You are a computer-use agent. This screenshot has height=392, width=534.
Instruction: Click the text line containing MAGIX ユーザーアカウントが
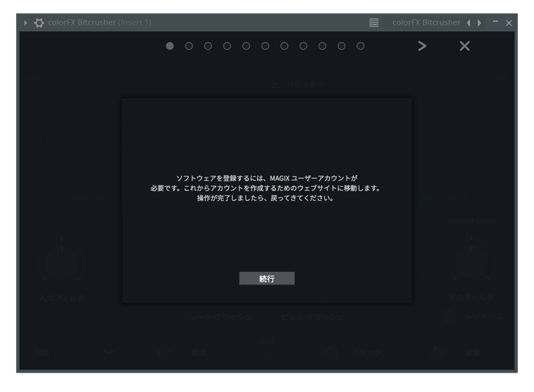(x=266, y=178)
